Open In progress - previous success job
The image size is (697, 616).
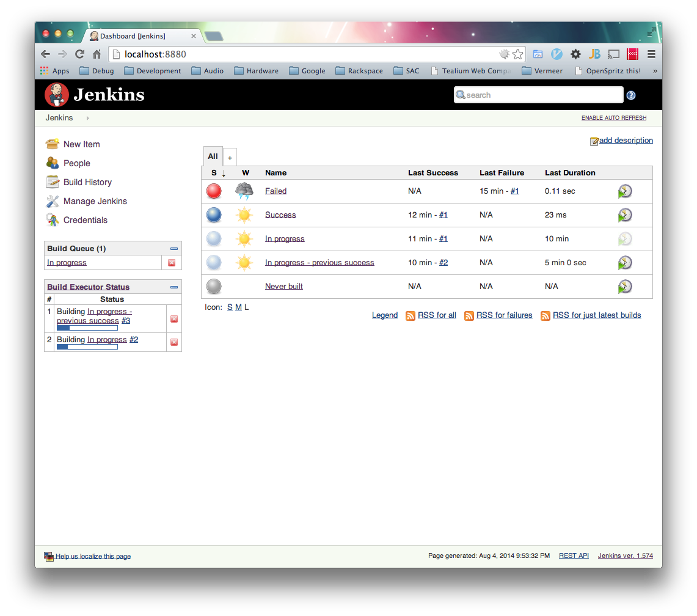point(319,262)
